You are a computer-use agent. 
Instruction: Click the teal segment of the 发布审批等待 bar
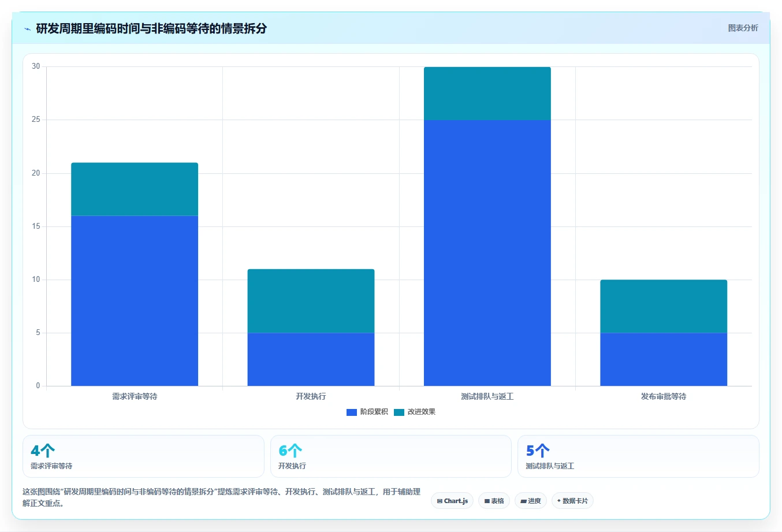[664, 306]
